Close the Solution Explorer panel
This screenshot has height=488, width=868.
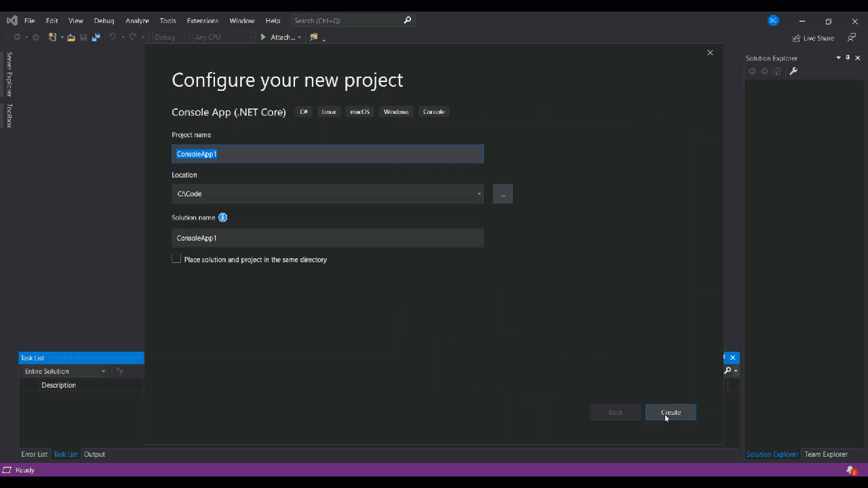click(858, 58)
